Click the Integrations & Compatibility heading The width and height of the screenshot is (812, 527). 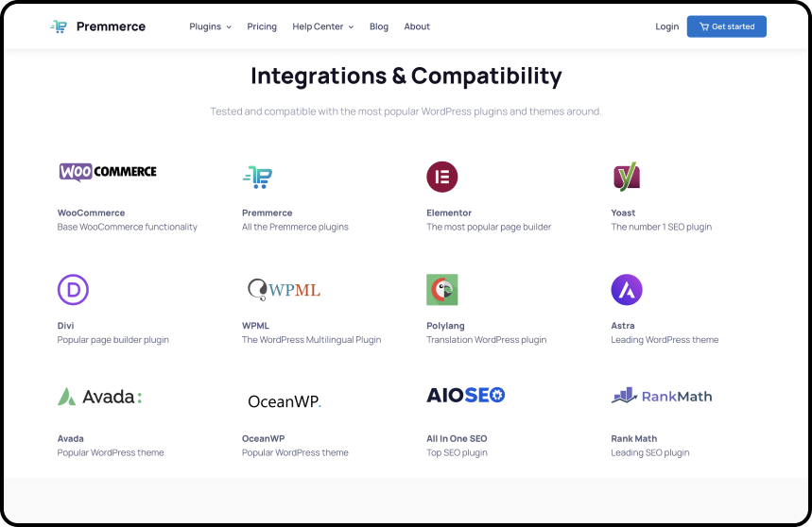(x=406, y=76)
